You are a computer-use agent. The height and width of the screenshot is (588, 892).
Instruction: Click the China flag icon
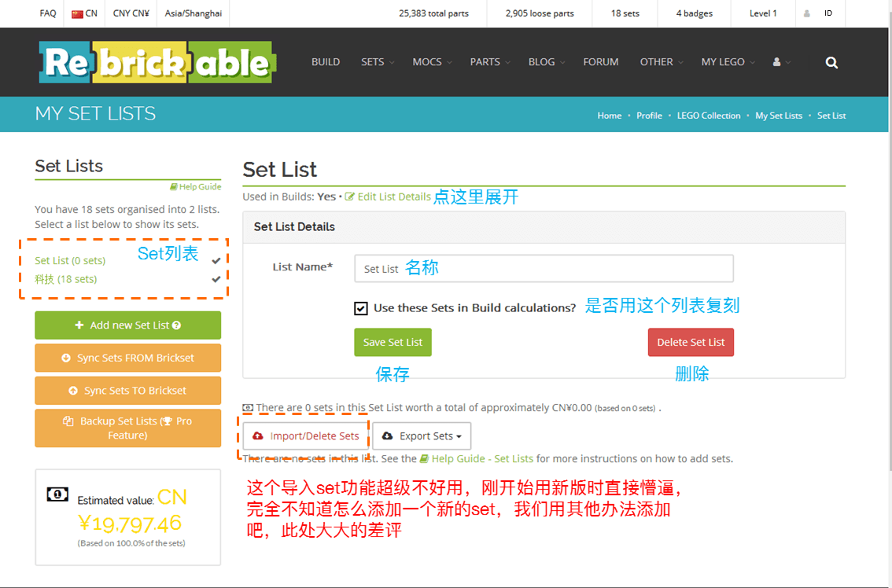tap(77, 13)
